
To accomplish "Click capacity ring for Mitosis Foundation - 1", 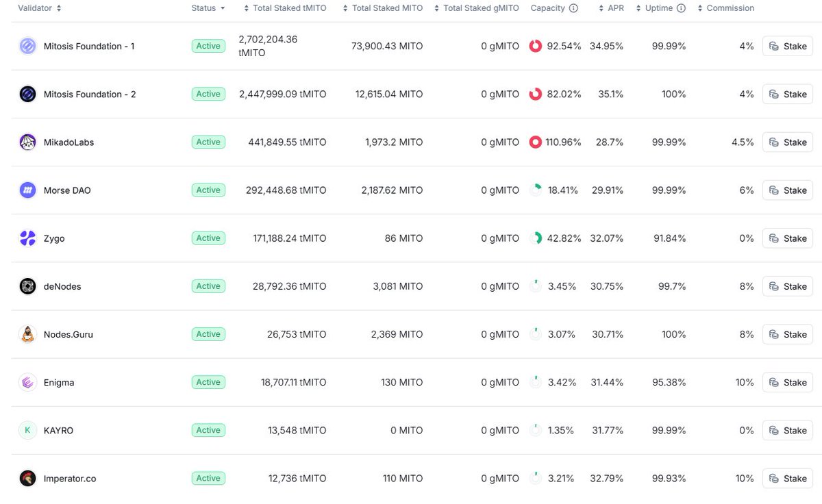I will pos(536,46).
